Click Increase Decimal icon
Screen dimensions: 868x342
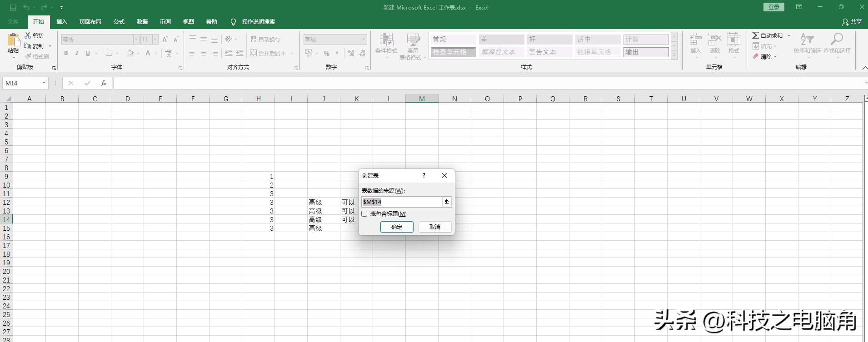(351, 53)
